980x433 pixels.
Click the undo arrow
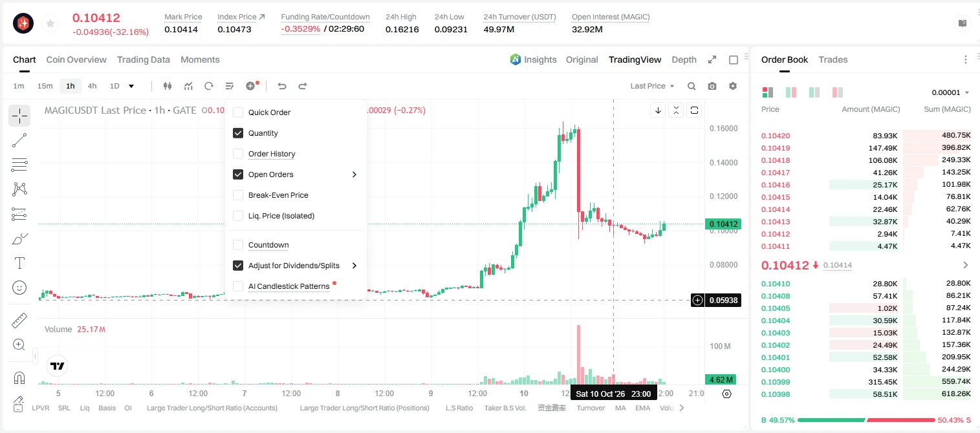click(x=281, y=86)
